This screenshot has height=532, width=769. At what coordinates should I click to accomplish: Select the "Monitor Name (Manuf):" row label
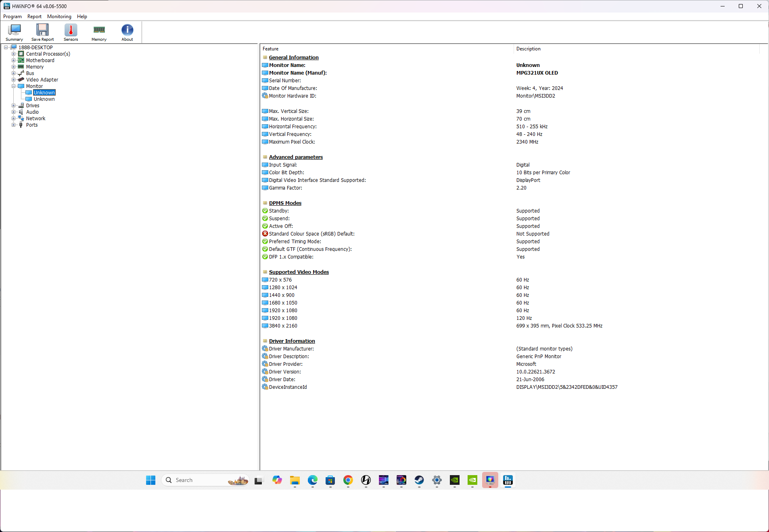point(298,73)
